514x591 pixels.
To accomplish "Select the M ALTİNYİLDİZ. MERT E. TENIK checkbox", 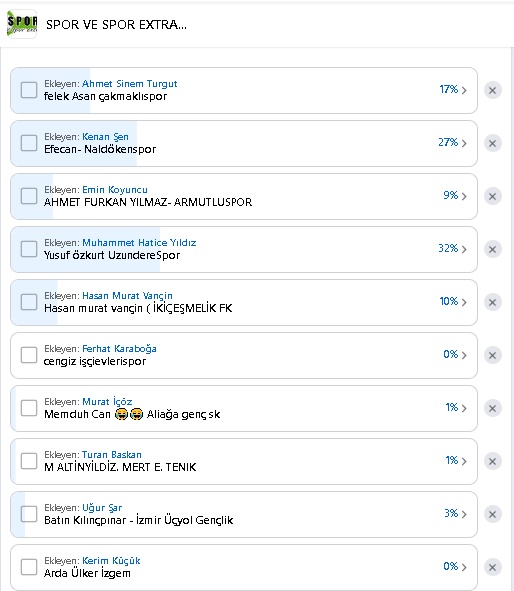I will pos(29,461).
